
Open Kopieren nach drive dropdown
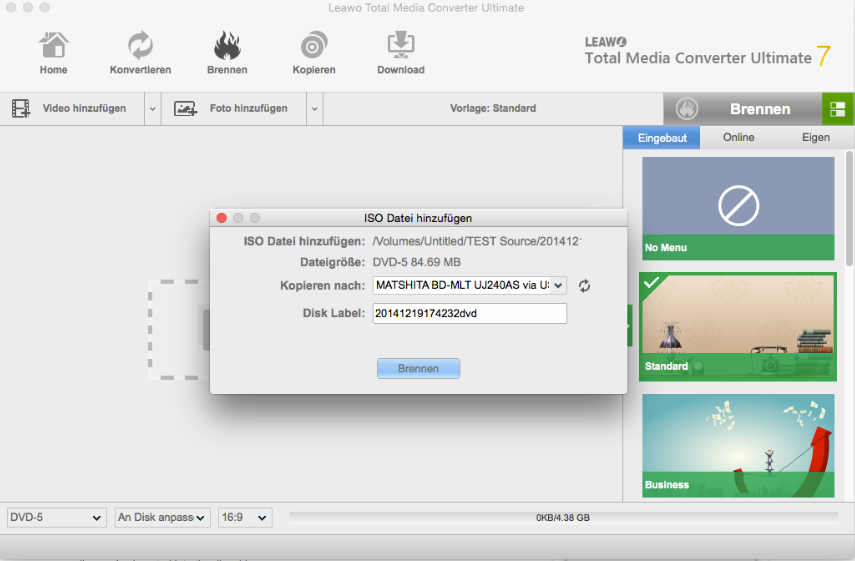tap(469, 285)
